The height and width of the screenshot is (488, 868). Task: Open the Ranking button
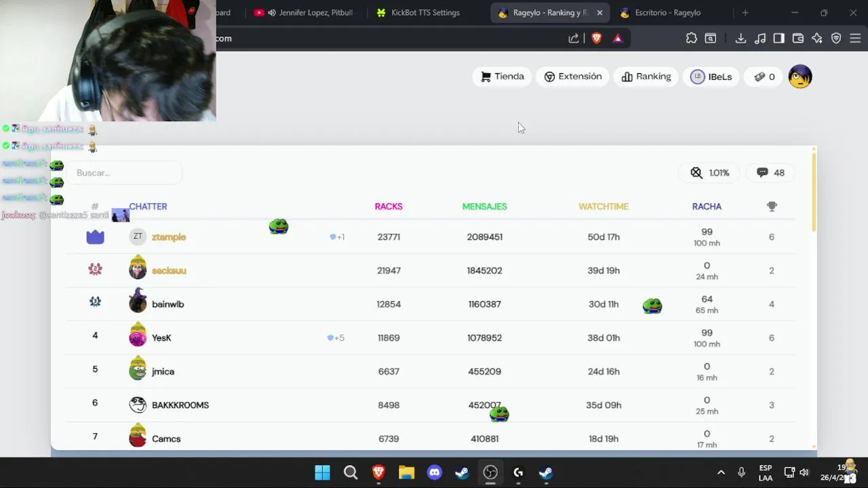pos(646,77)
